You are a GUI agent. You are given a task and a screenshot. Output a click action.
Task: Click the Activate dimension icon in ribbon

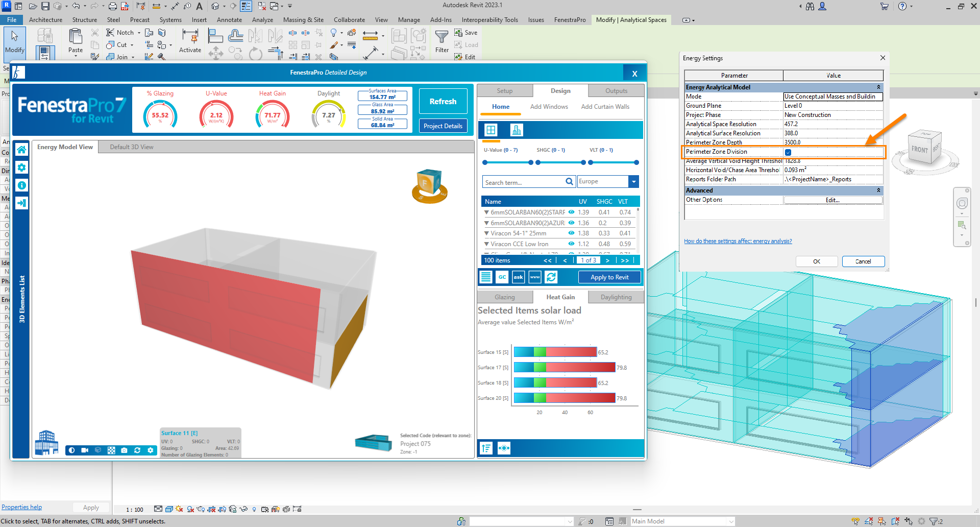(x=190, y=36)
